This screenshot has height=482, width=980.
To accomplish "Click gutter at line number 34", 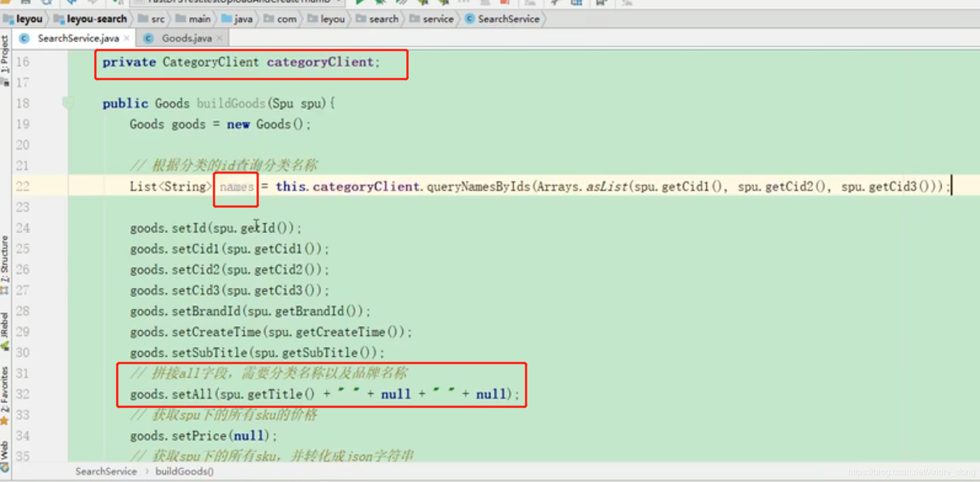I will 23,435.
